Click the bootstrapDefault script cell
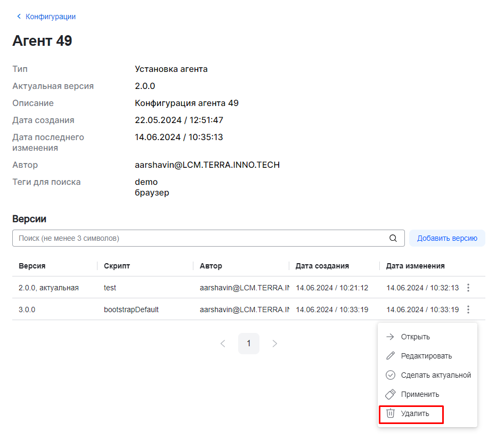Viewport: 504px width, 440px height. click(131, 309)
